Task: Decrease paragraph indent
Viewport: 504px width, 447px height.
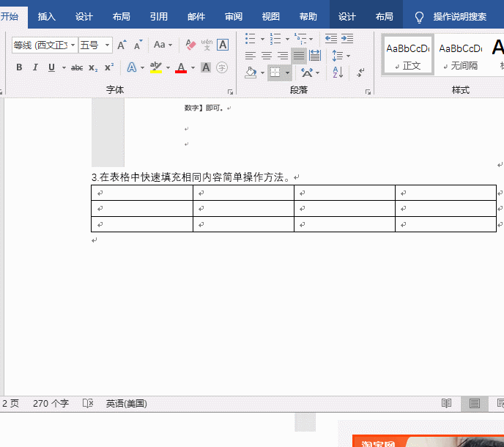Action: point(331,38)
